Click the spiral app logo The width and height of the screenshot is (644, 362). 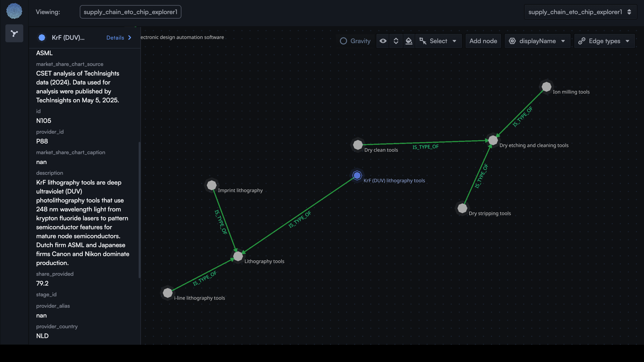pos(14,11)
